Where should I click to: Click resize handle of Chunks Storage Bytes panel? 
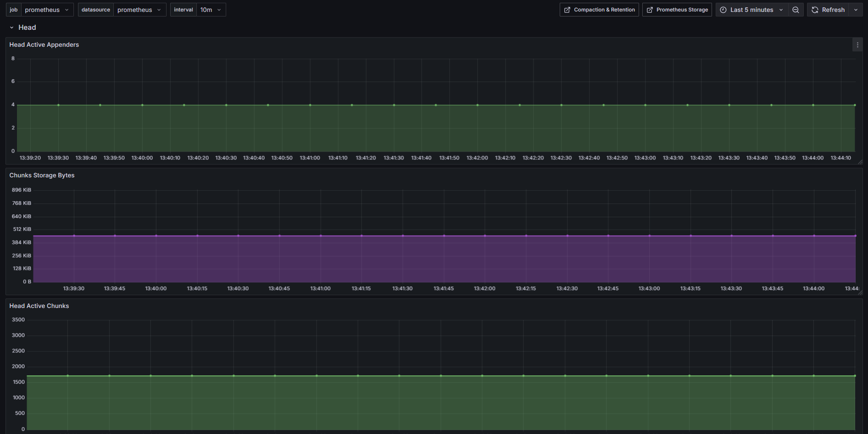click(x=860, y=292)
